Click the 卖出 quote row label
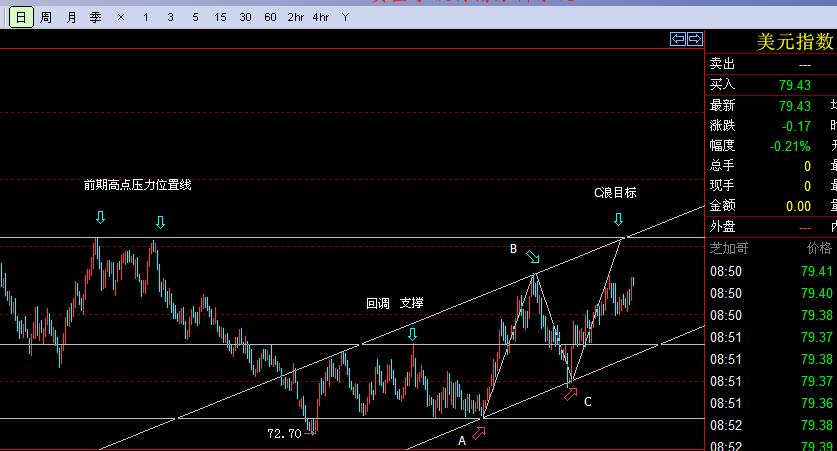 tap(722, 64)
